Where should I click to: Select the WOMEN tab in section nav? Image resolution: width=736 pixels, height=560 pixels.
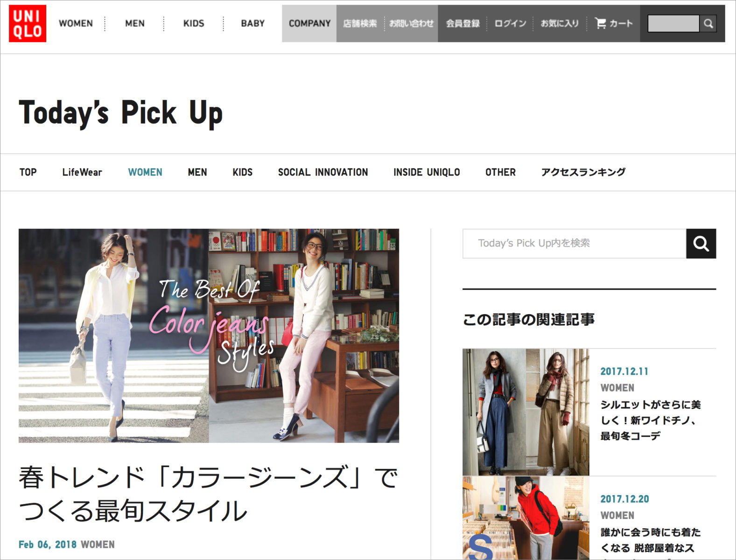pyautogui.click(x=145, y=172)
